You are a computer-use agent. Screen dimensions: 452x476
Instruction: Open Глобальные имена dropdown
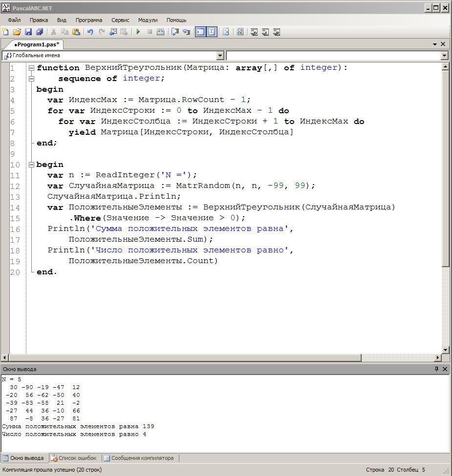click(x=220, y=56)
